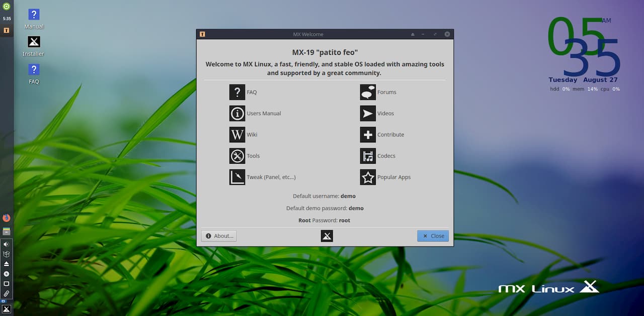Click the shade (roll up) title bar button
The width and height of the screenshot is (644, 316).
point(413,34)
